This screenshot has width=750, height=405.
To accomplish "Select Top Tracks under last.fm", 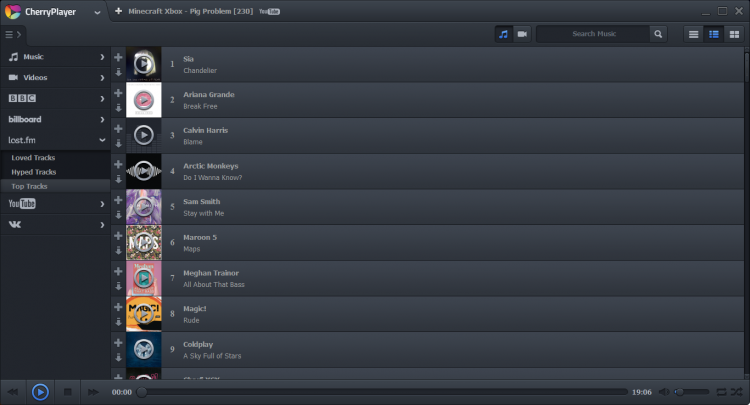I will (55, 186).
